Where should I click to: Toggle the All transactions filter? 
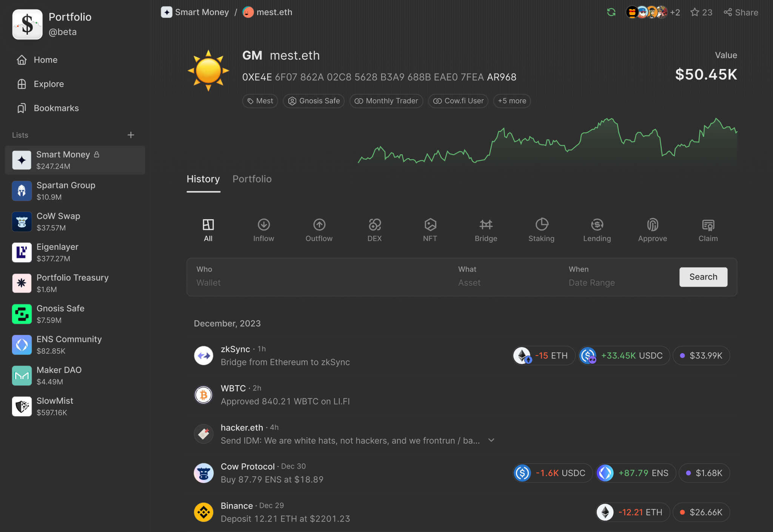208,229
